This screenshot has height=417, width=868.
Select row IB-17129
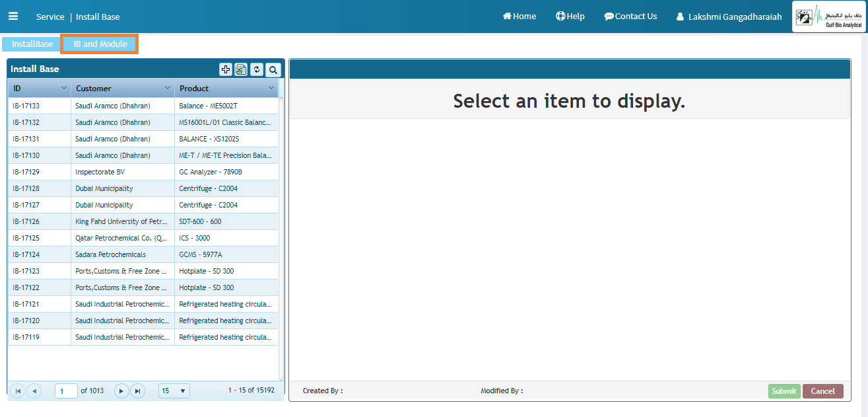pyautogui.click(x=143, y=172)
